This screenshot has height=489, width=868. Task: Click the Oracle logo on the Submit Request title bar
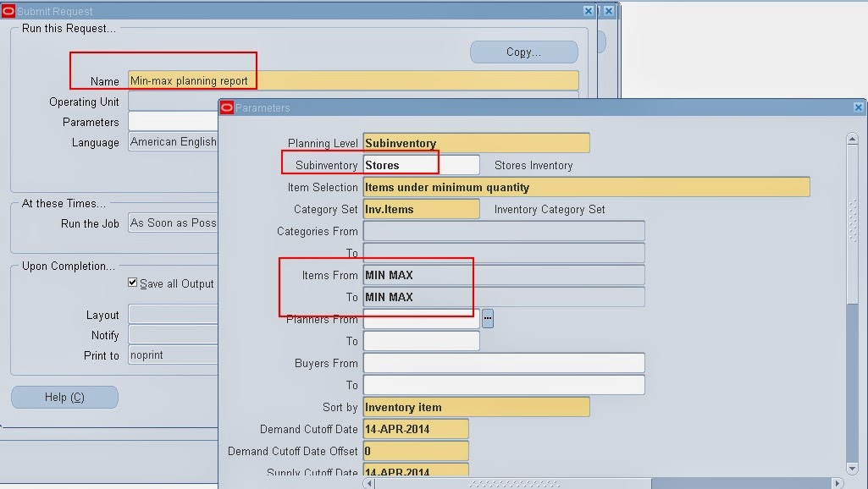click(x=8, y=10)
